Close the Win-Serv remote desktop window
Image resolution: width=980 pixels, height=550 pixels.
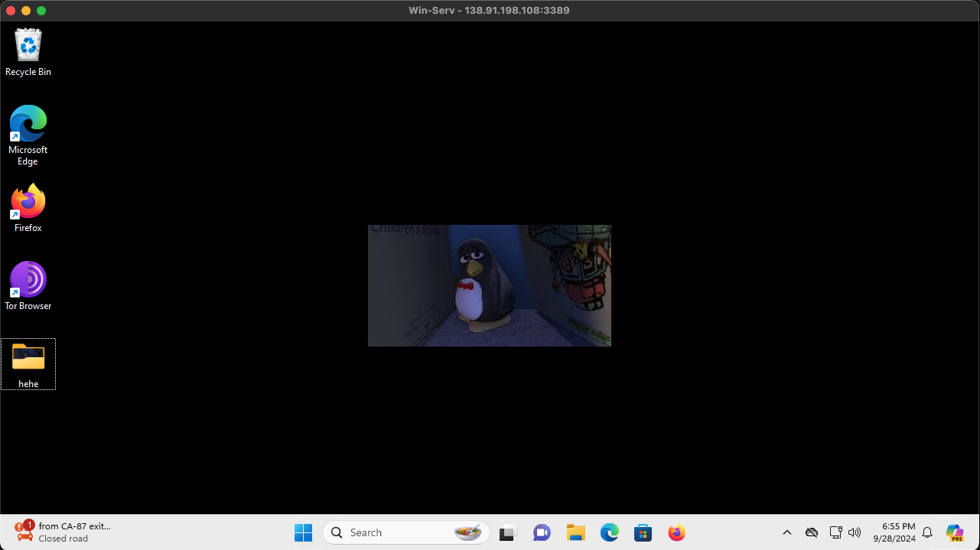point(11,11)
